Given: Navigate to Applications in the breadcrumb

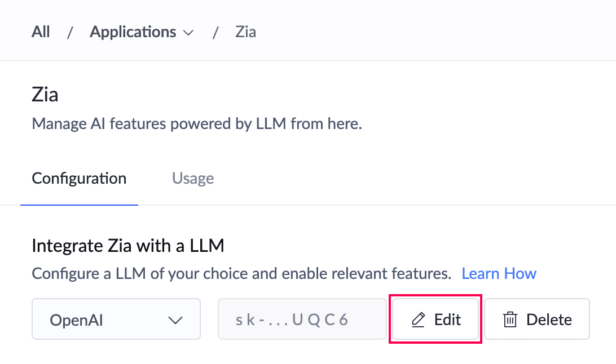Looking at the screenshot, I should (133, 32).
